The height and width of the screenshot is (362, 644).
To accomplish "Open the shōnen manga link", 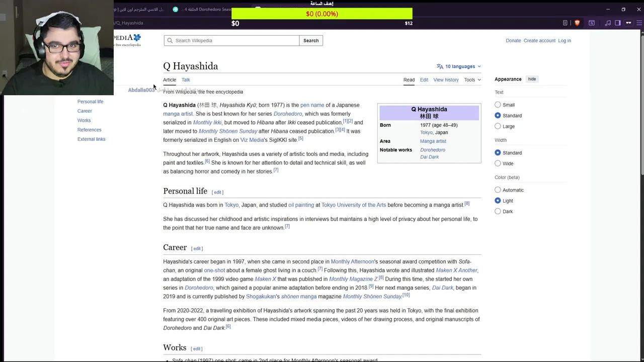I will point(299,297).
